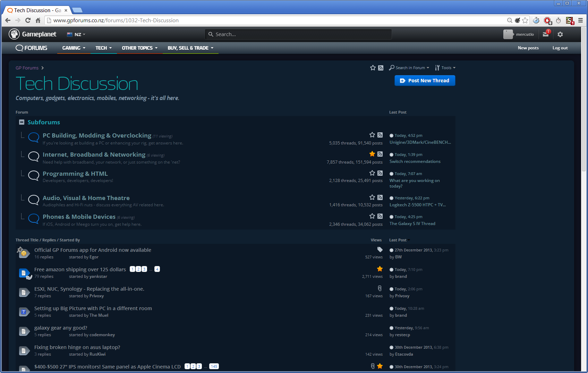Click the tag icon on the GP Forums app thread
This screenshot has width=588, height=373.
tap(380, 249)
